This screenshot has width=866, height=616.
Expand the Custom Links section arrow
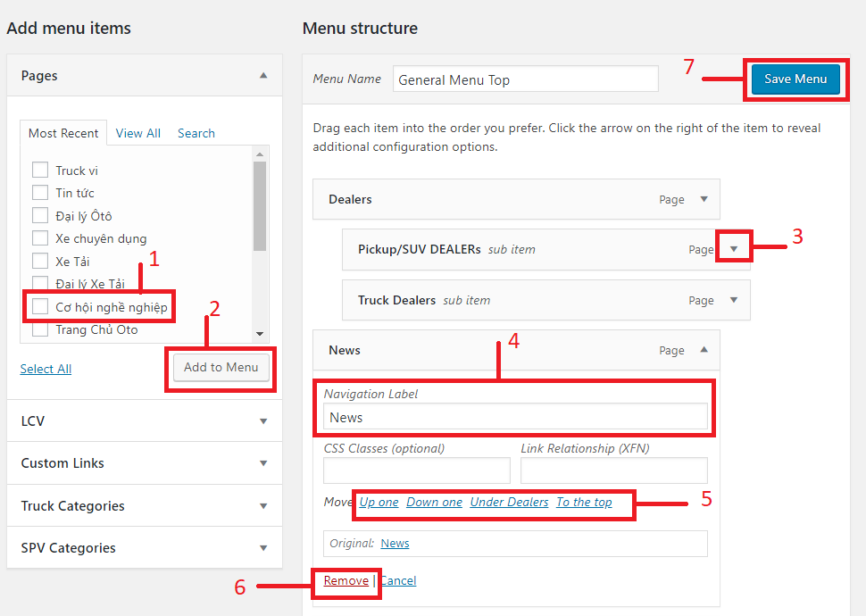[x=263, y=463]
